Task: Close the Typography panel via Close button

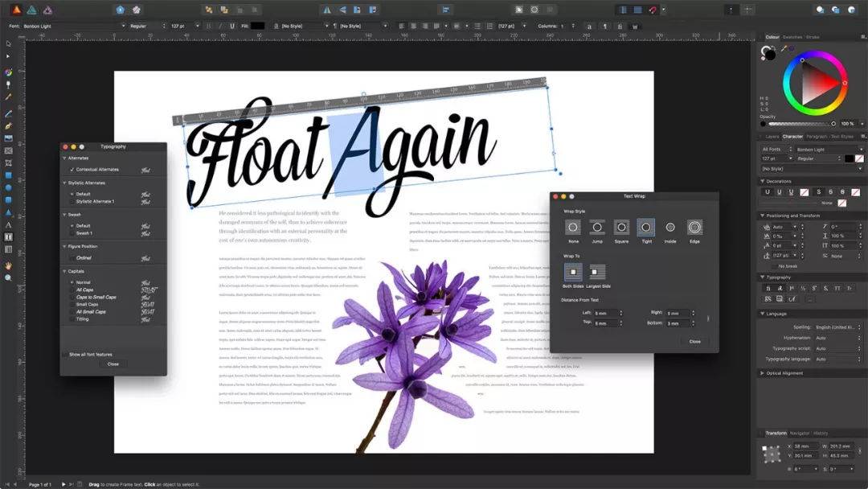Action: pyautogui.click(x=112, y=364)
